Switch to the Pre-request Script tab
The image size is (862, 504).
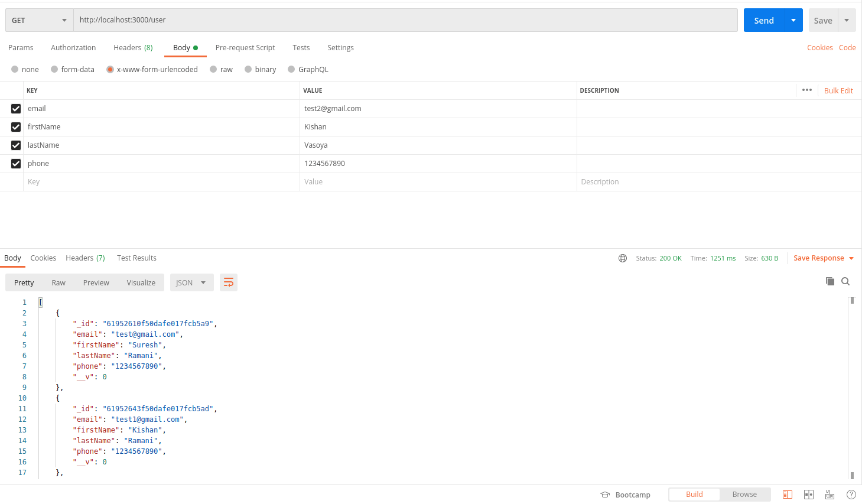pos(245,47)
